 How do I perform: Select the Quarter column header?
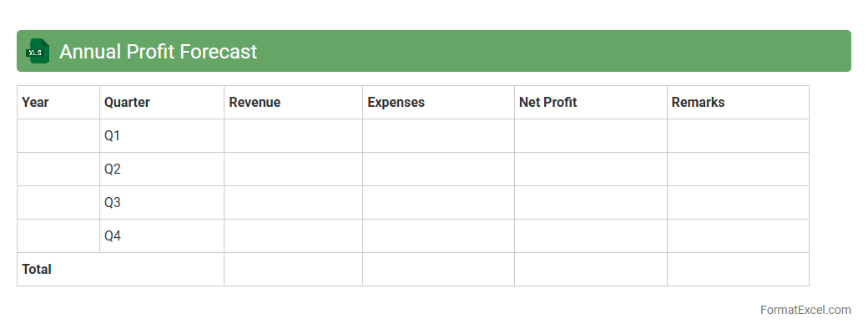click(161, 103)
